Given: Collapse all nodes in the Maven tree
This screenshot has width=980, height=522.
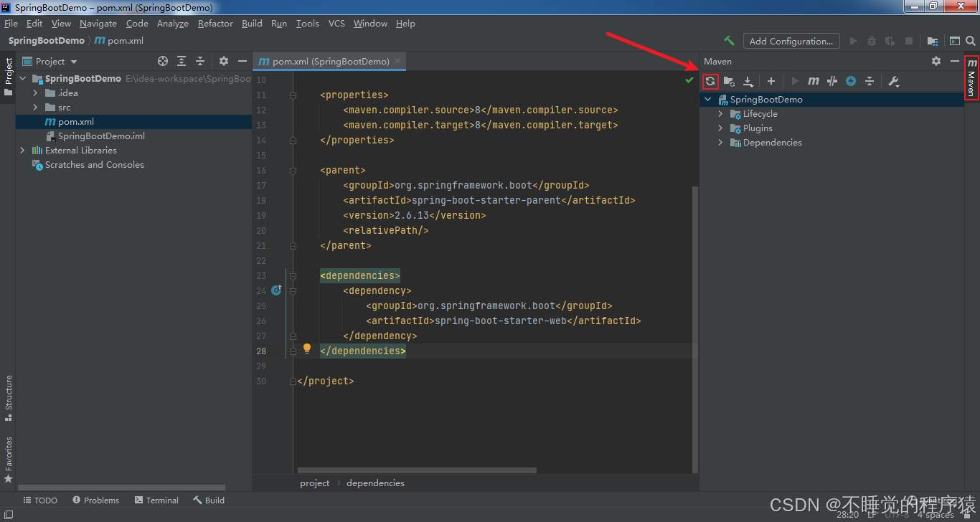Looking at the screenshot, I should (870, 81).
